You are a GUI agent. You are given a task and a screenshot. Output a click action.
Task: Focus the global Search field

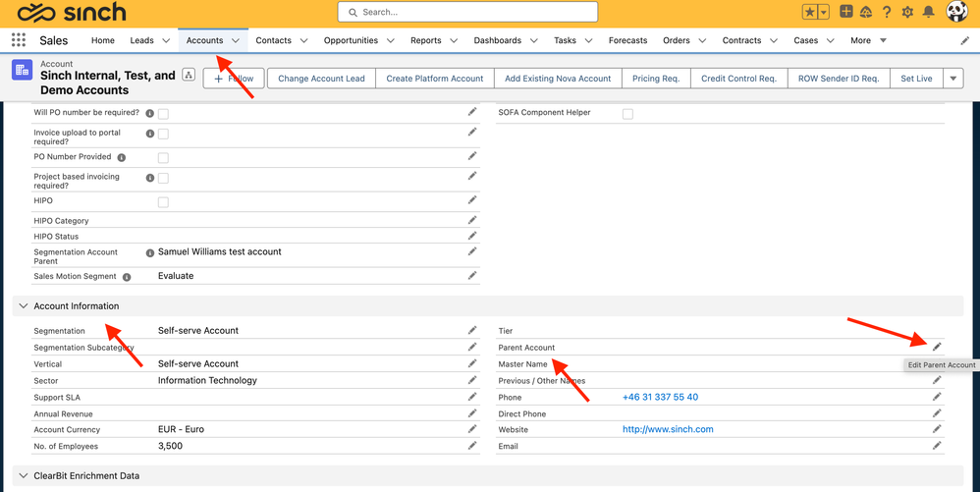[x=467, y=12]
